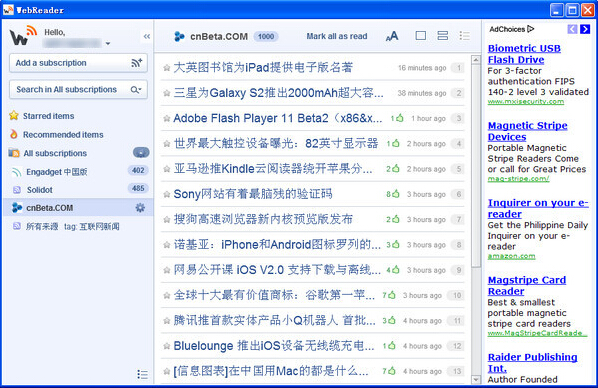Viewport: 598px width, 388px height.
Task: Star the 诺基亚 iPhone和Android article
Action: click(167, 245)
